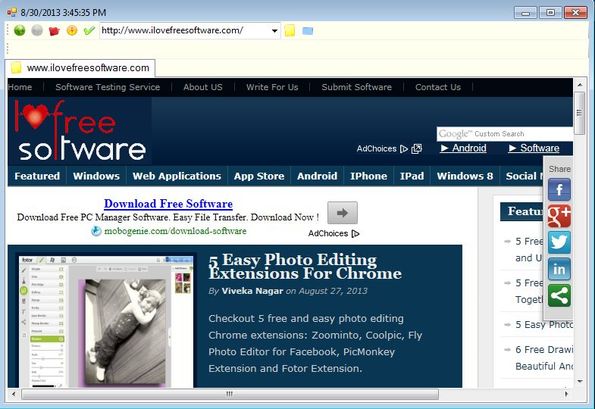The width and height of the screenshot is (595, 409).
Task: Open the address bar dropdown arrow
Action: tap(275, 31)
